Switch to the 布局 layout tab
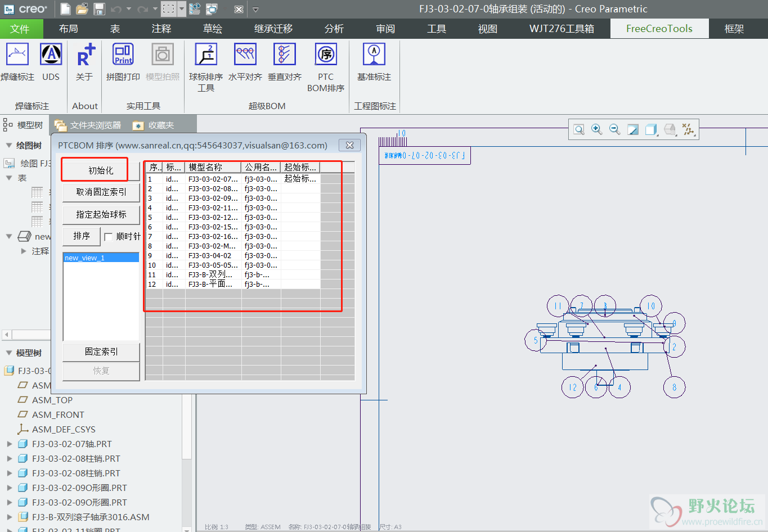Screen dimensions: 768x532 69,29
